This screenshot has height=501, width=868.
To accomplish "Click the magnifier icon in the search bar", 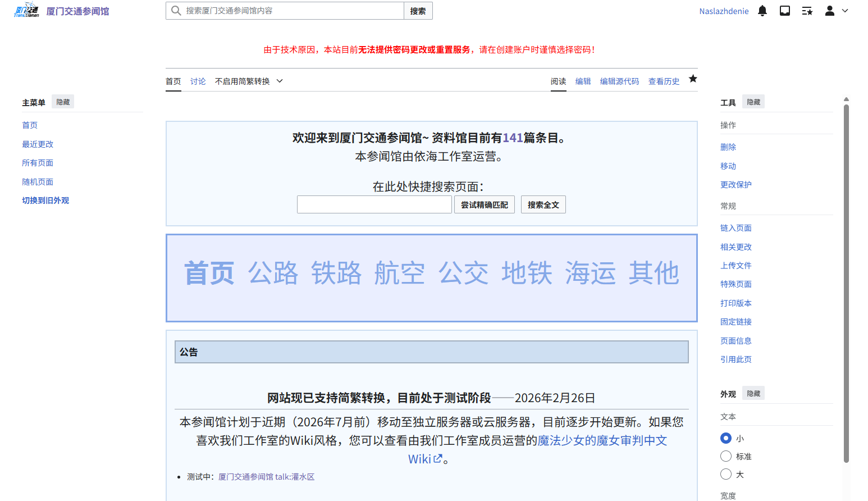I will (175, 10).
